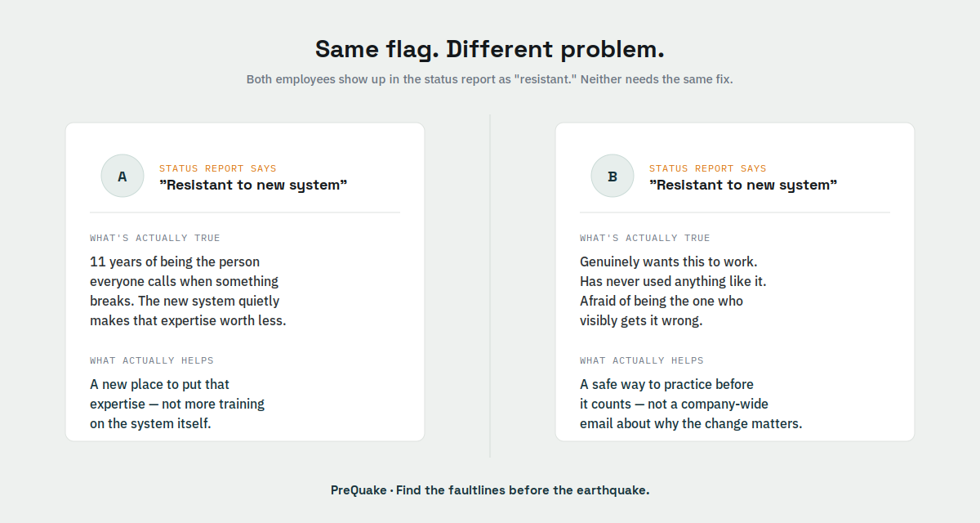Select the subtitle about both employees being "resistant"
Screen dimensions: 980x523
(x=490, y=79)
